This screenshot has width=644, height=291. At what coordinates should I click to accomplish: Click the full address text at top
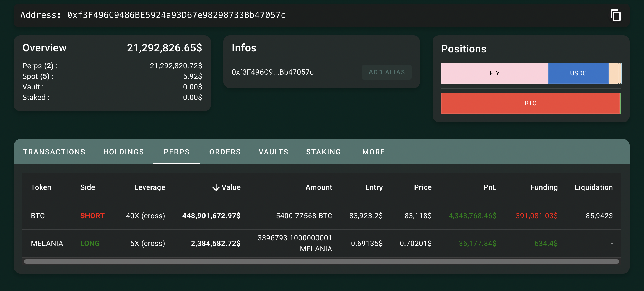click(176, 15)
